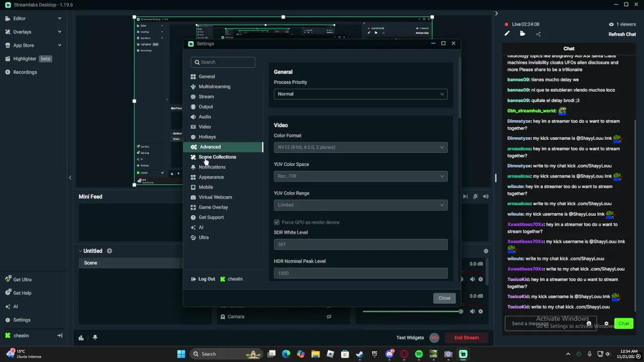
Task: Open Game Overlay settings
Action: [x=213, y=207]
